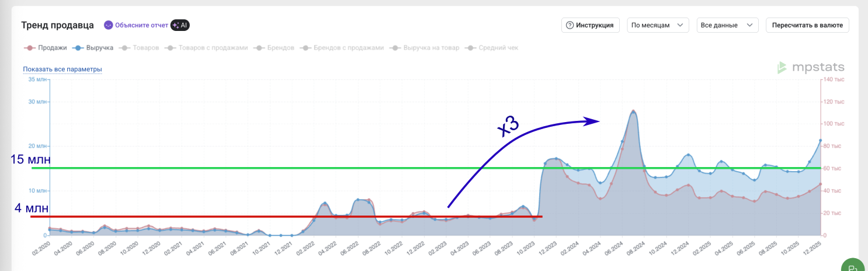Click the Объясните отчет link

[141, 25]
